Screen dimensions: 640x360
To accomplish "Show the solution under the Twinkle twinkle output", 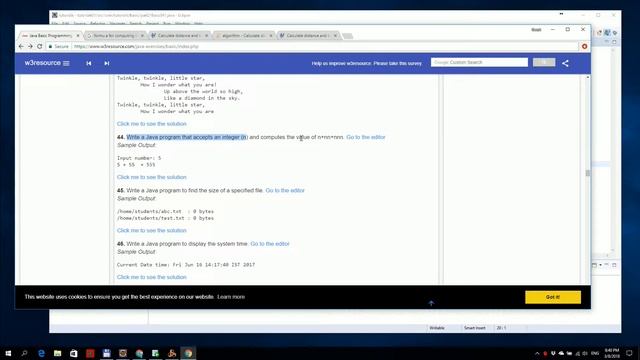I will click(x=152, y=124).
